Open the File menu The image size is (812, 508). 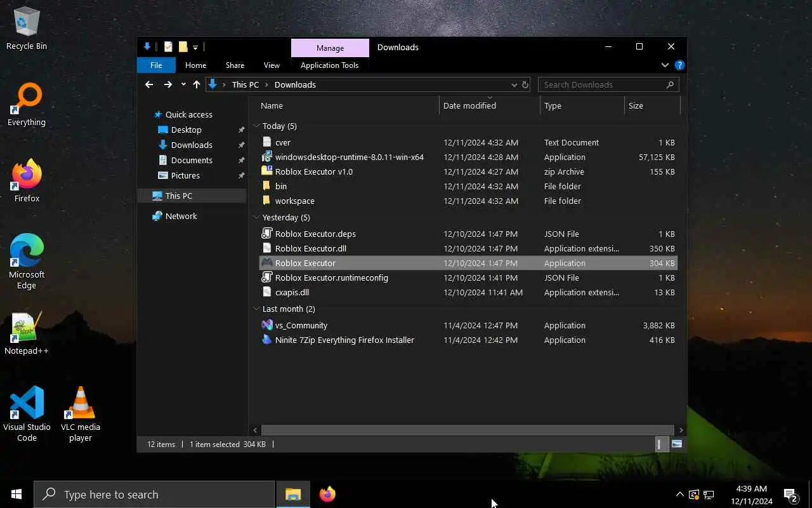[x=156, y=65]
